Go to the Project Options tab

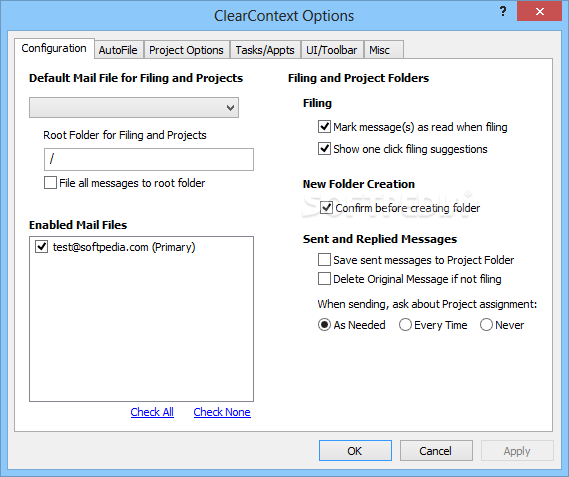click(187, 50)
